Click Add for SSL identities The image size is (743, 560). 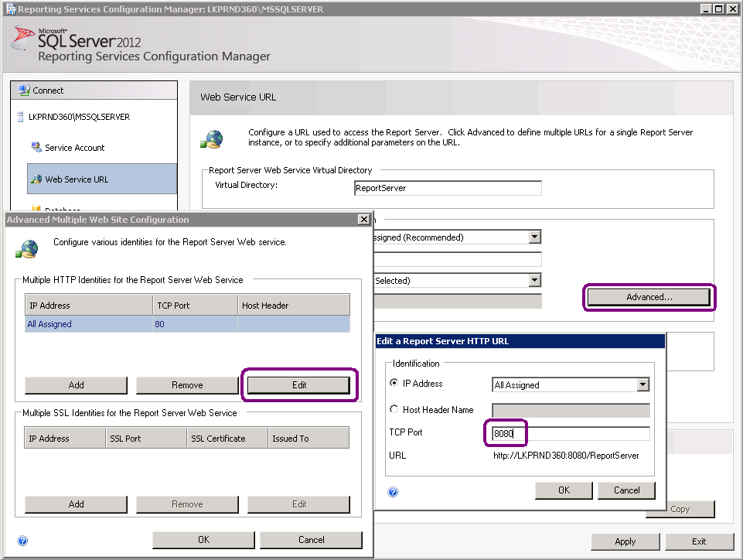[x=76, y=504]
